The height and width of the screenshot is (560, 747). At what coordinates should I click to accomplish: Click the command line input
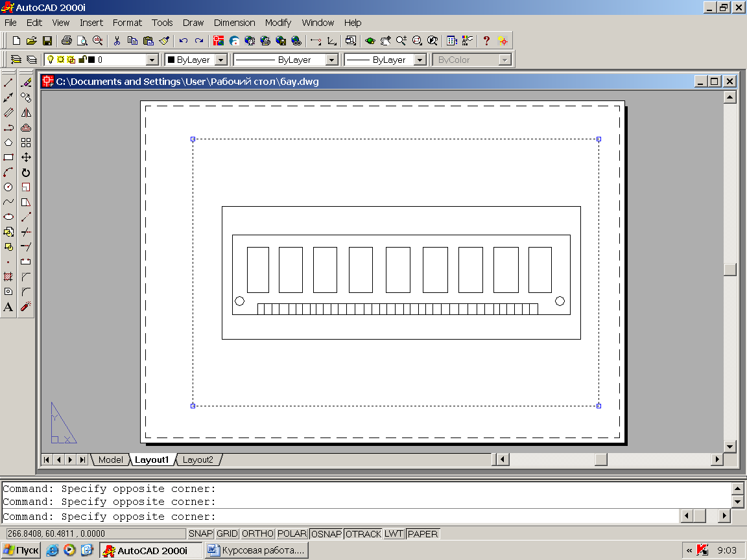tap(340, 517)
